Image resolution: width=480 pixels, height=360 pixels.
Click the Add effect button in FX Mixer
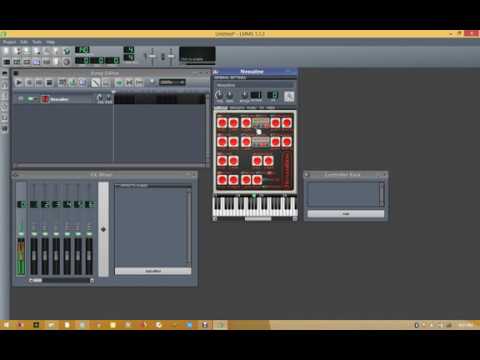[153, 271]
